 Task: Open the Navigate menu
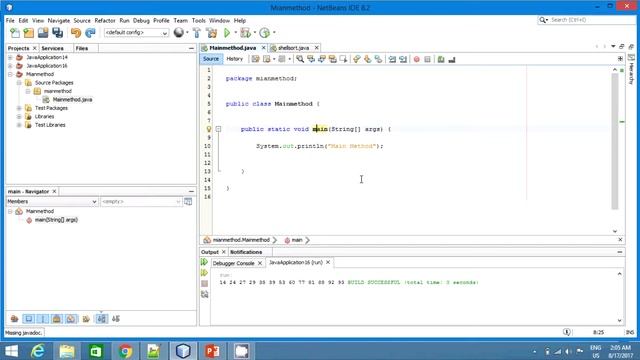click(x=59, y=20)
